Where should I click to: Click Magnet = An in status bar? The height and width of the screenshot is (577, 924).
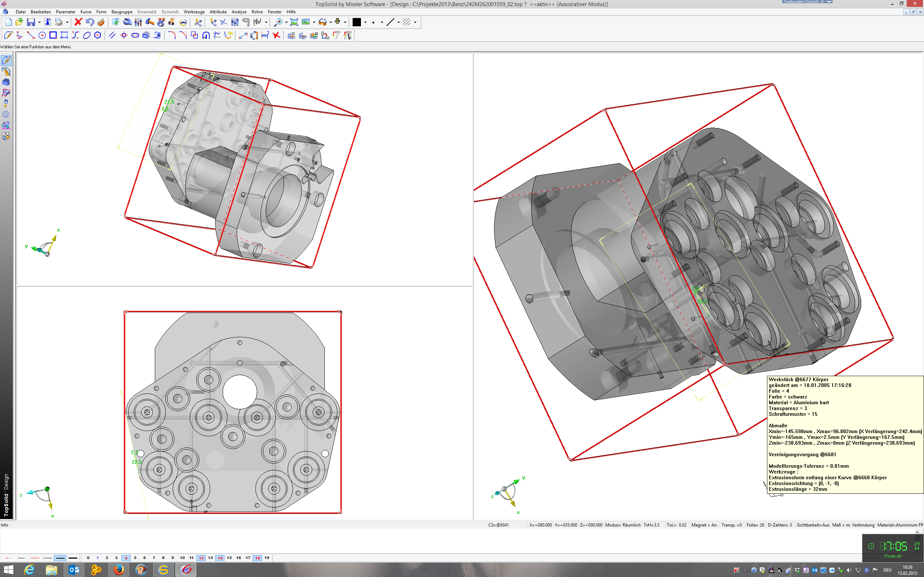(704, 525)
